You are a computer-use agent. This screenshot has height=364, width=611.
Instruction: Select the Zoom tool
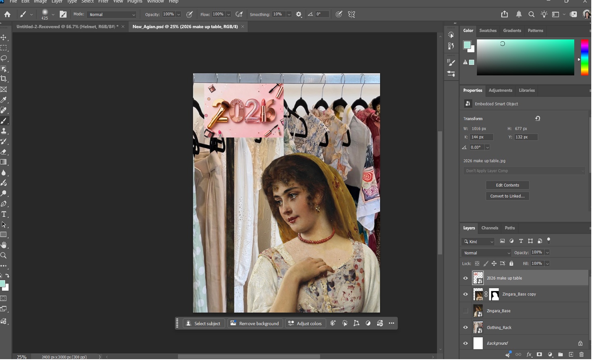point(4,255)
